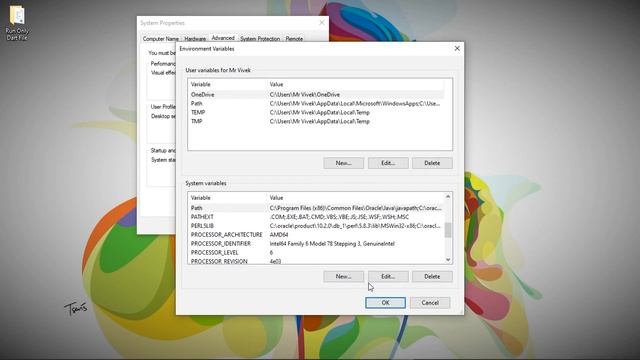Click the C:\Users\Mr Vivek\AppData\Local\Temp value of TMP
The width and height of the screenshot is (640, 360).
pyautogui.click(x=320, y=121)
